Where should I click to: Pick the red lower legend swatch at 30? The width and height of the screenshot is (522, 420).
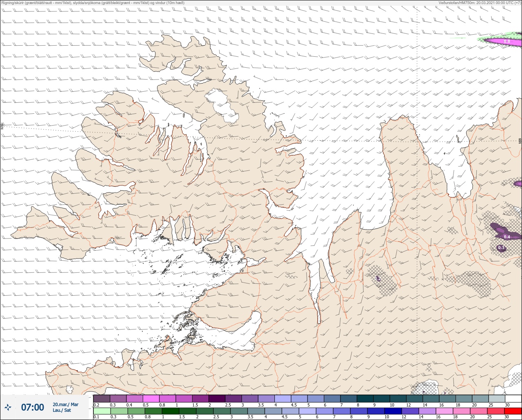(513, 411)
